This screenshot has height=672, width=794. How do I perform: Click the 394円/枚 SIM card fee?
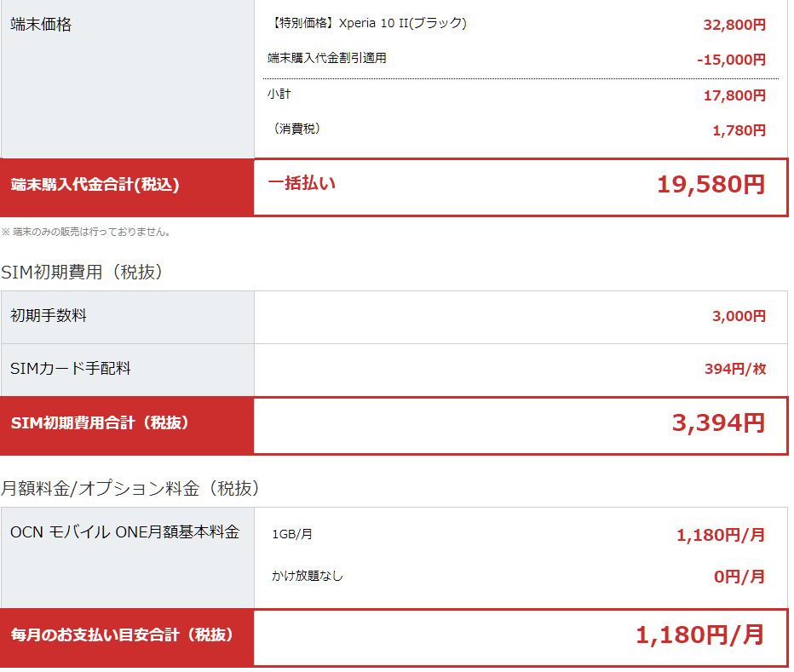tap(735, 370)
